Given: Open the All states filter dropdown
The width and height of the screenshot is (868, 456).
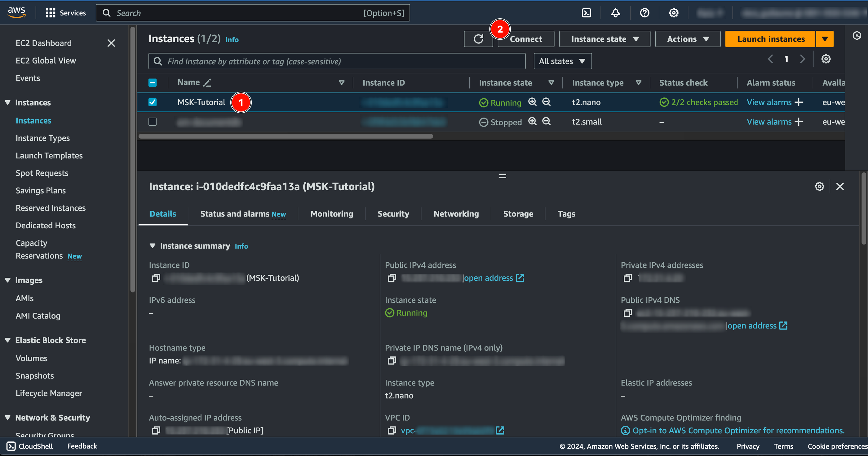Looking at the screenshot, I should [562, 61].
